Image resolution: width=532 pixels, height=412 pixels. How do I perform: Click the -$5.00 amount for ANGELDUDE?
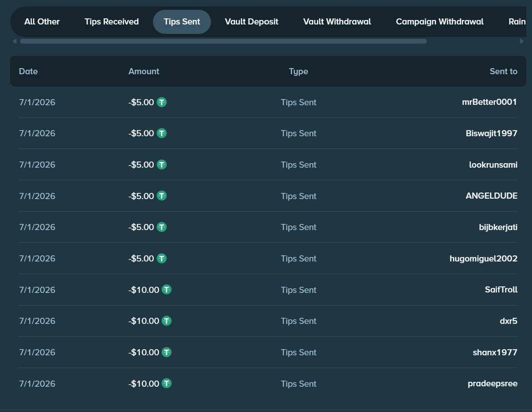click(x=141, y=196)
